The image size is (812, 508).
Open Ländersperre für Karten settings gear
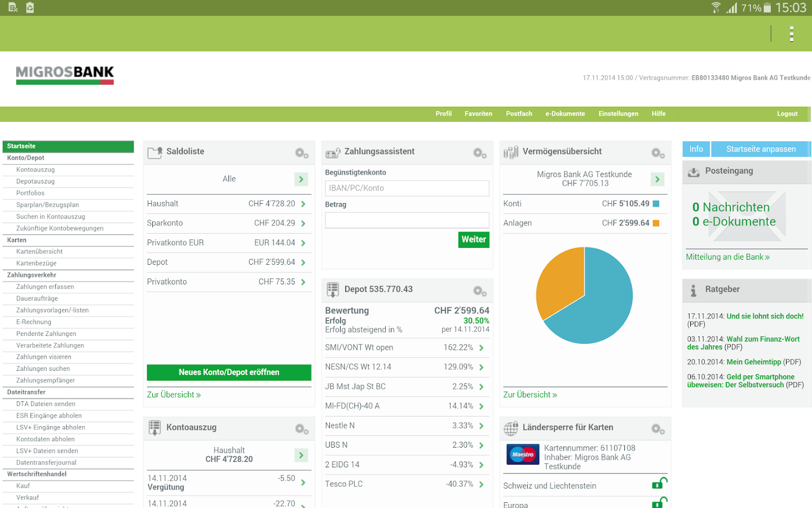pos(658,429)
